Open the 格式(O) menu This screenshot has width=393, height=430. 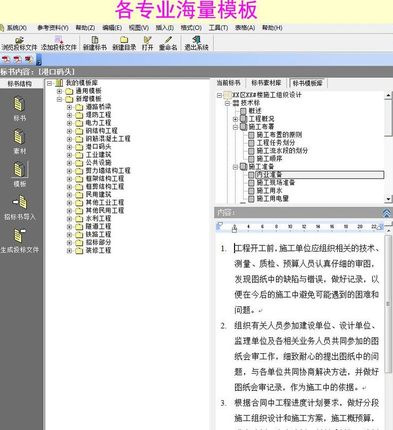(x=191, y=28)
